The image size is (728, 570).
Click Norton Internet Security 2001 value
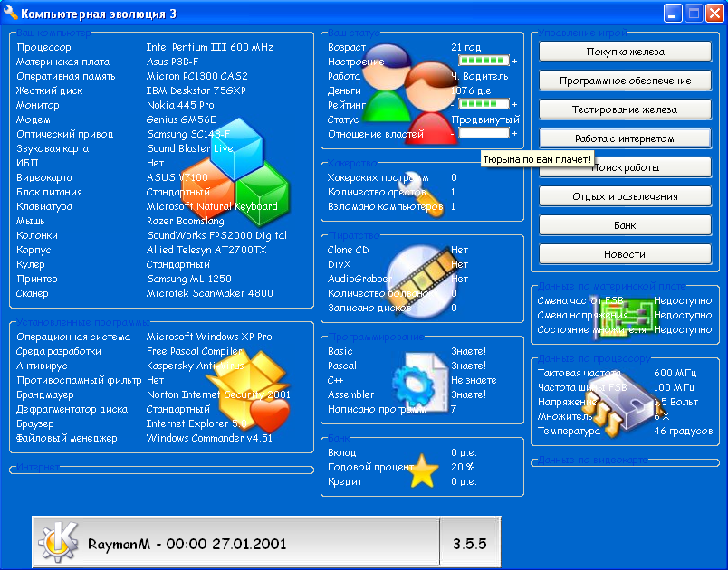point(218,394)
